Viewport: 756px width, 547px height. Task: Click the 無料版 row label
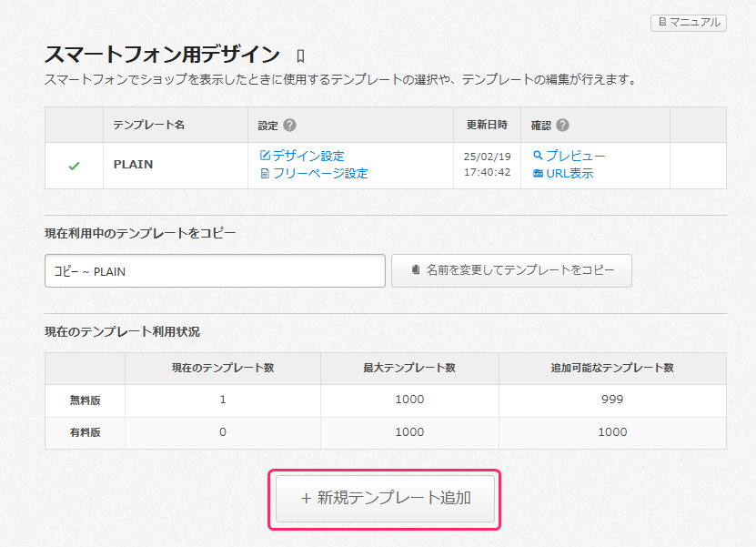86,400
